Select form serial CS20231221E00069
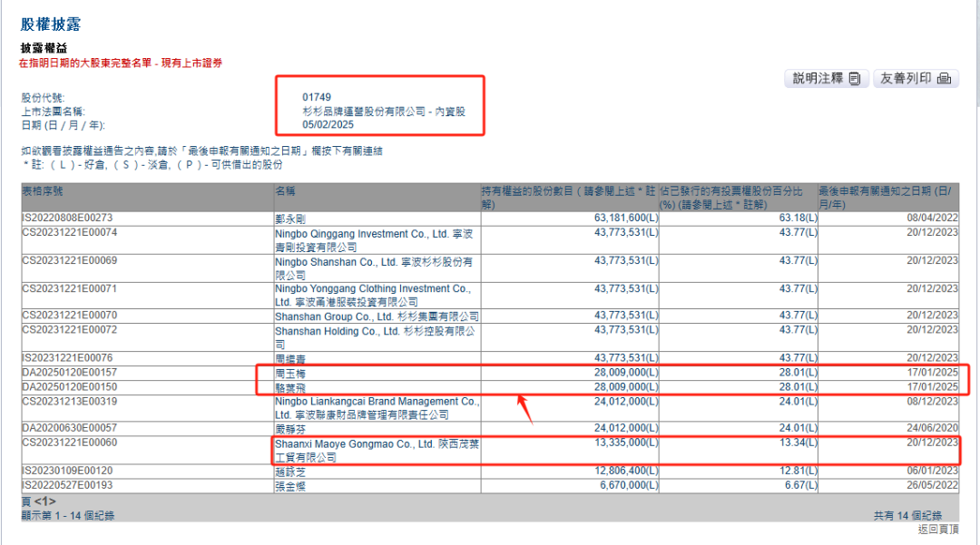This screenshot has height=545, width=980. (x=69, y=260)
